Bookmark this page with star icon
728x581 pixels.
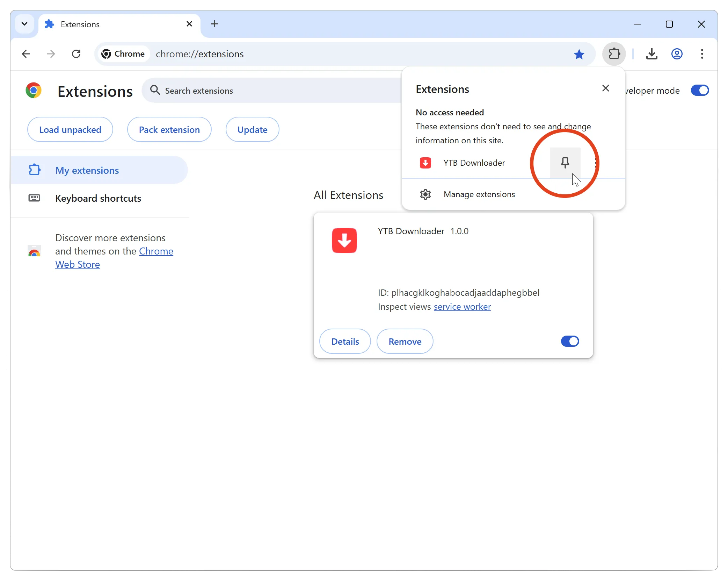pyautogui.click(x=579, y=54)
